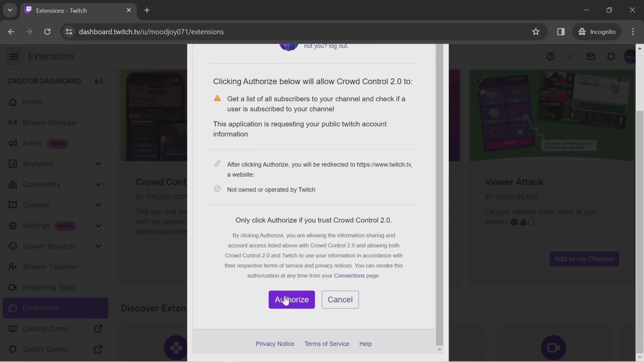644x362 pixels.
Task: Click the Content sidebar icon
Action: coord(12,205)
